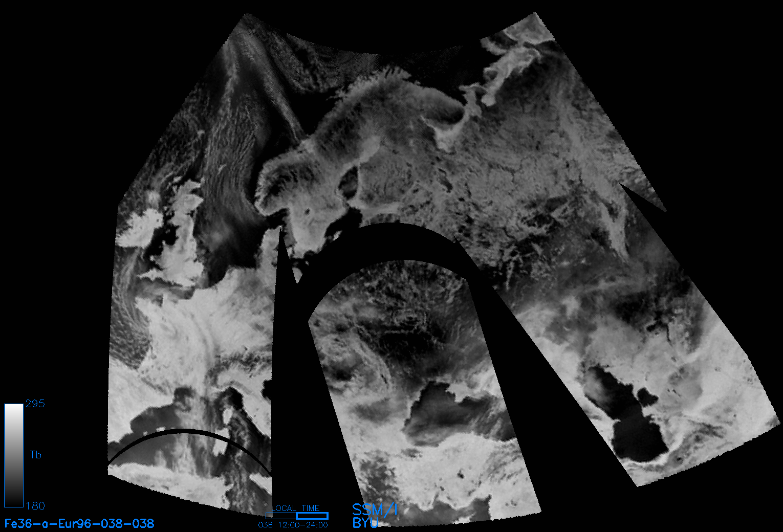Click the Fe36-a-Eur96-038-038 image name

79,523
